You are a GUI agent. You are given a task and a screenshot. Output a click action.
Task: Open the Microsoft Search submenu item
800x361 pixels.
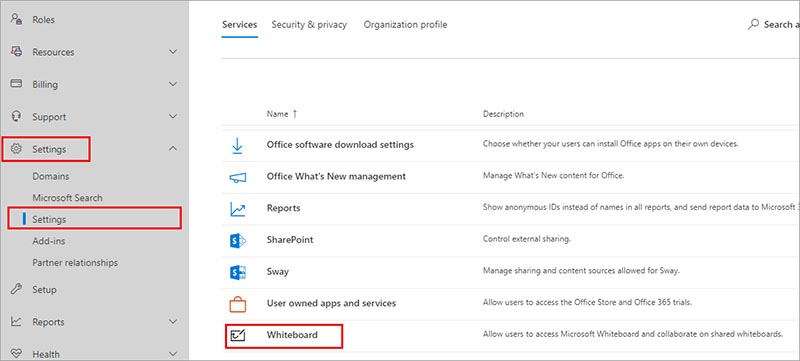67,198
